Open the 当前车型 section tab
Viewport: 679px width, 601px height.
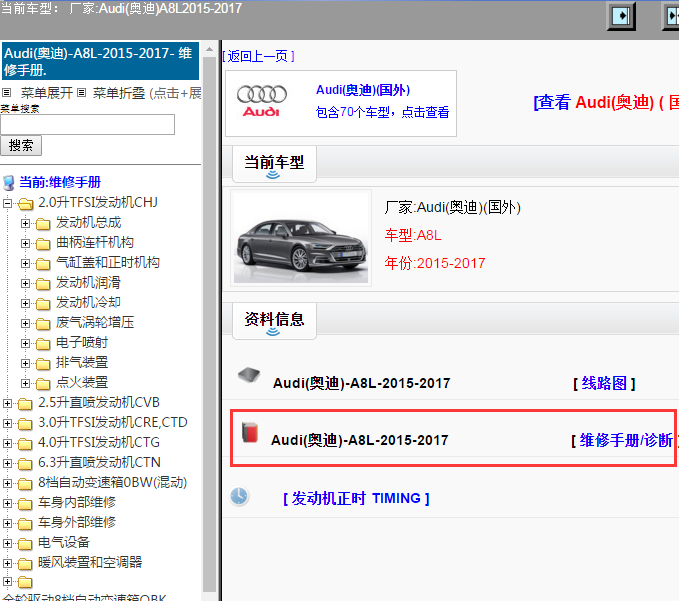pos(274,164)
